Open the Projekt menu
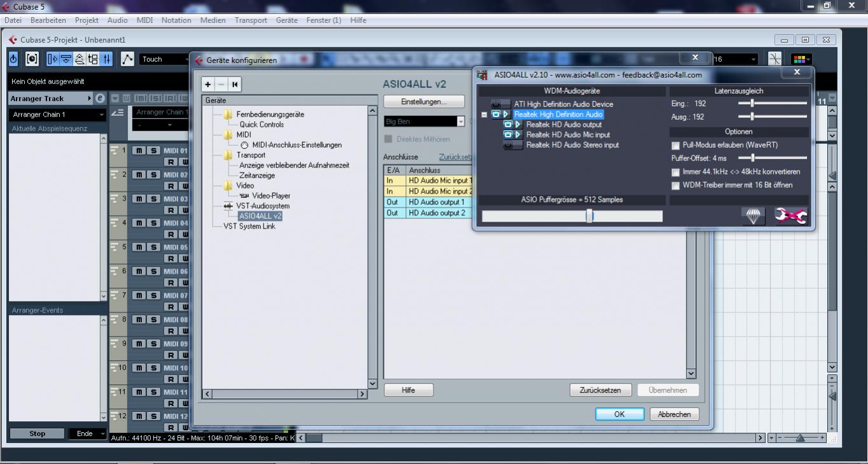The height and width of the screenshot is (464, 868). tap(87, 20)
